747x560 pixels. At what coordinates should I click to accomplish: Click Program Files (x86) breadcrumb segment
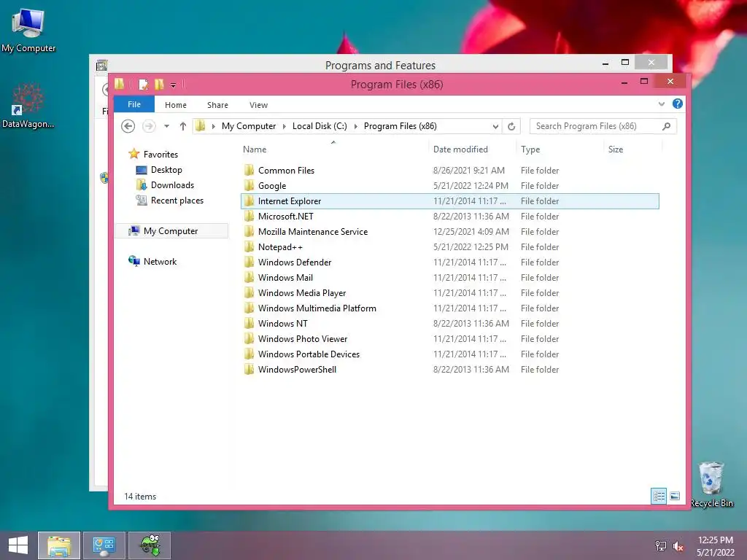[x=400, y=126]
